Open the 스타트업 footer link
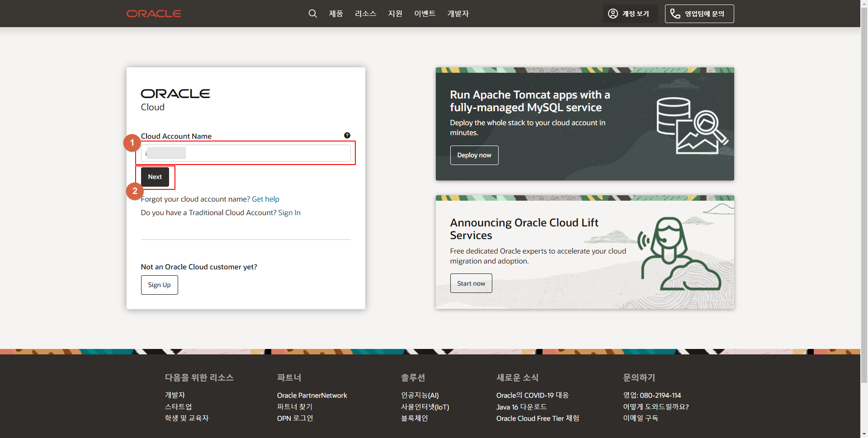 [x=179, y=407]
